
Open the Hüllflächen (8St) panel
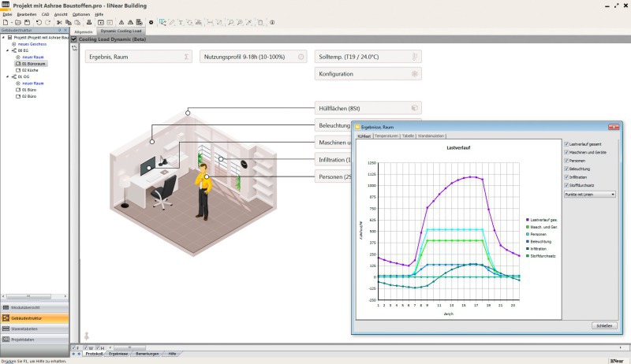368,108
